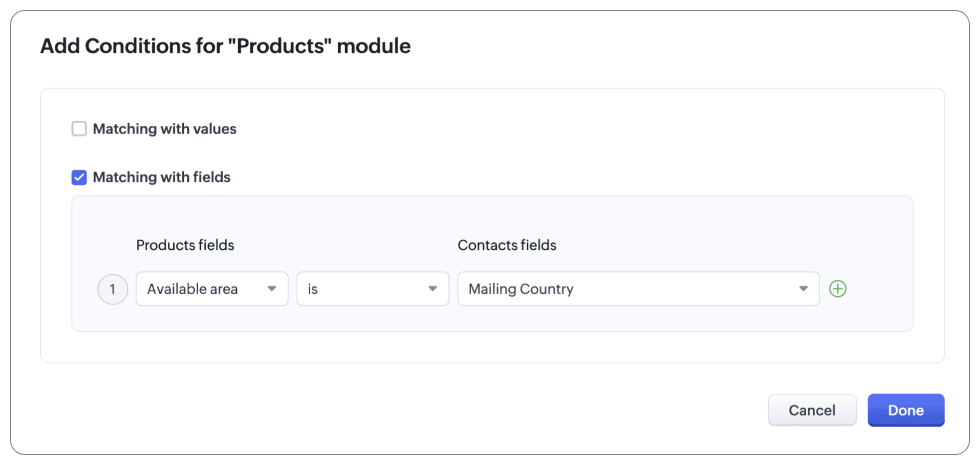Uncheck the Matching with fields checkbox
The image size is (980, 465).
(79, 177)
